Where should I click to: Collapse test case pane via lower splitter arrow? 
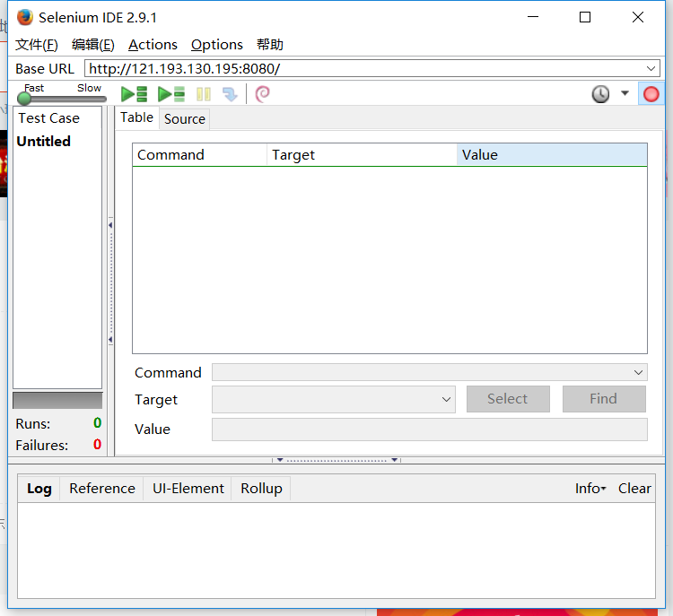(110, 340)
